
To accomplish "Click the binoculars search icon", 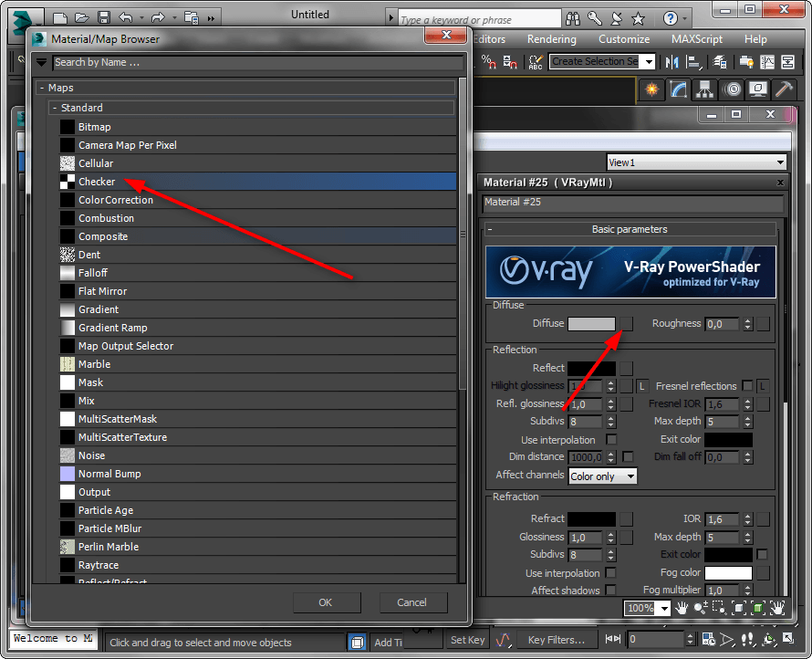I will (x=574, y=17).
